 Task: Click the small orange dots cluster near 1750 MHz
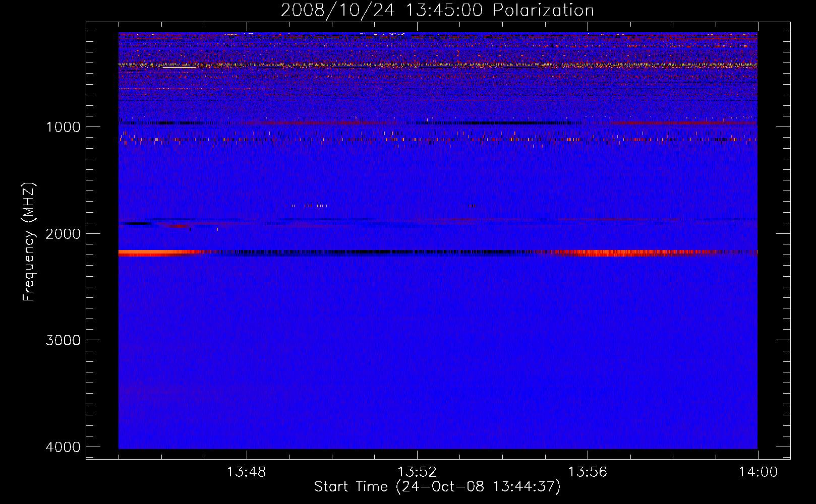[x=306, y=206]
